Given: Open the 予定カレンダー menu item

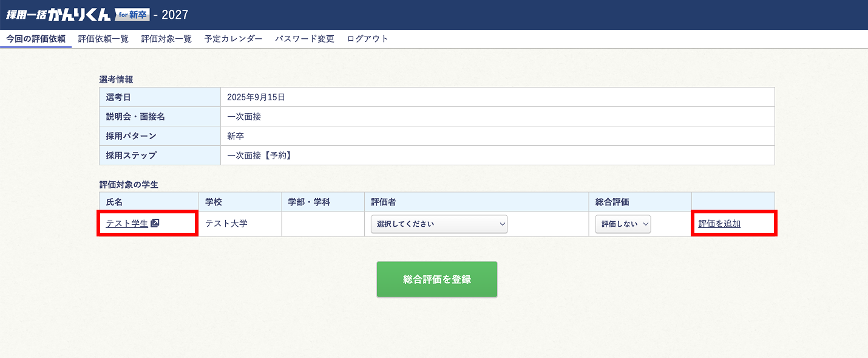Looking at the screenshot, I should [233, 39].
